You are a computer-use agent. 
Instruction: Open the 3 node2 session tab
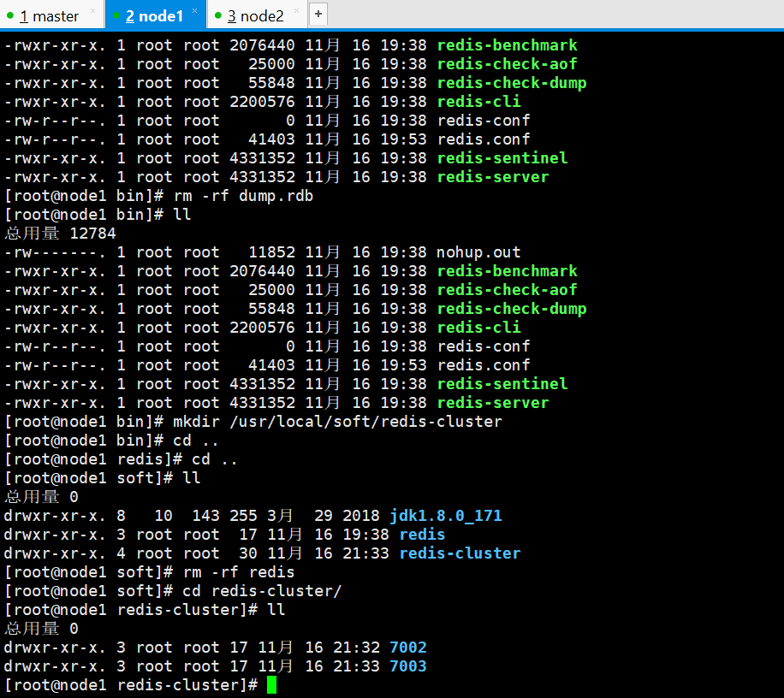pos(256,16)
